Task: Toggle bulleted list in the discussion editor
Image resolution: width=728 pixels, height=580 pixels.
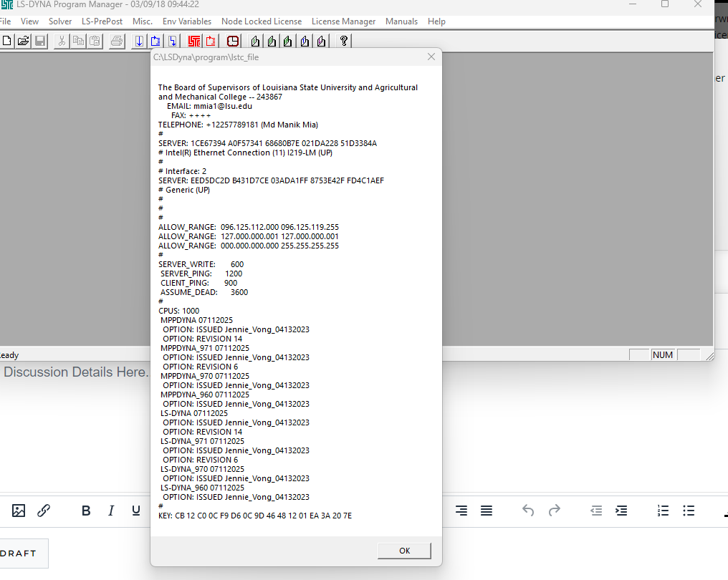Action: point(689,511)
